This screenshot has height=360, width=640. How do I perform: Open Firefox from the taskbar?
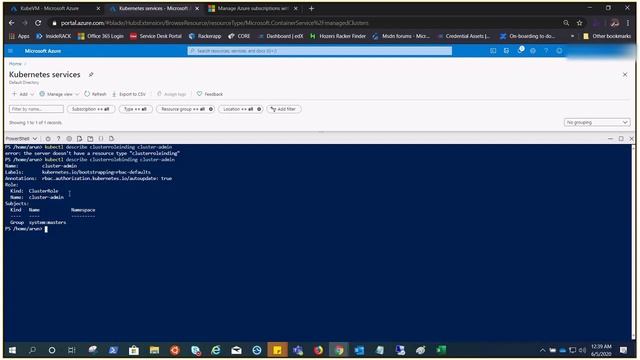[x=318, y=350]
